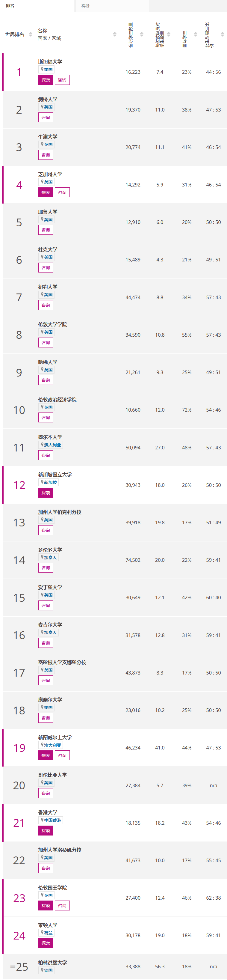The width and height of the screenshot is (227, 980).
Task: Click 咨询 button for 剑桥大学
Action: (46, 118)
